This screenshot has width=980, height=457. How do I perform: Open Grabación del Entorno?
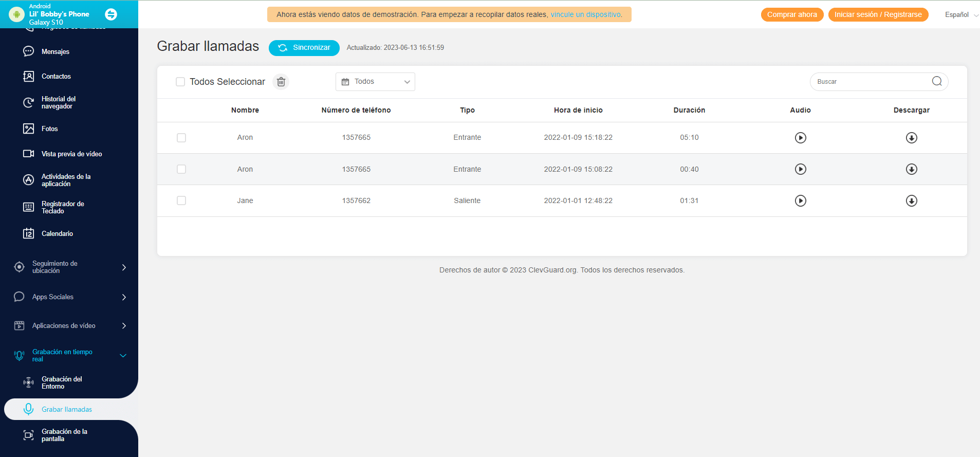[62, 382]
